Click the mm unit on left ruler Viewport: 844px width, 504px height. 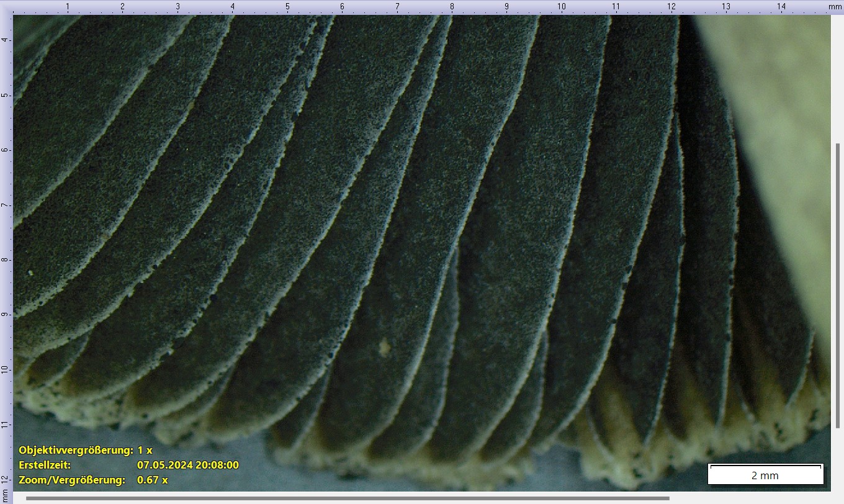coord(6,494)
